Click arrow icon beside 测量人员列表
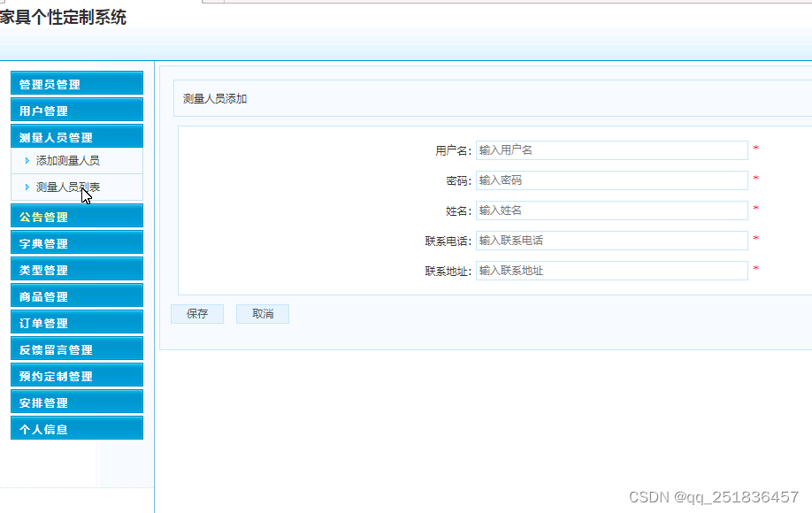The height and width of the screenshot is (513, 812). coord(27,188)
